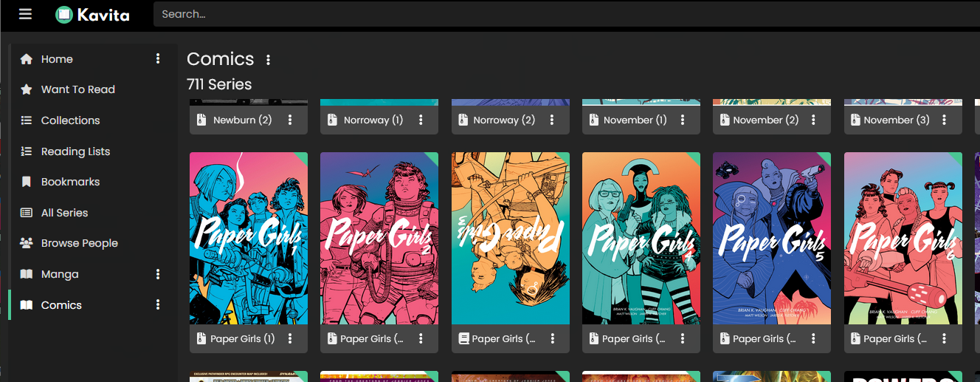Click the series title under Paper Girls cover 5
The height and width of the screenshot is (382, 980).
[765, 338]
